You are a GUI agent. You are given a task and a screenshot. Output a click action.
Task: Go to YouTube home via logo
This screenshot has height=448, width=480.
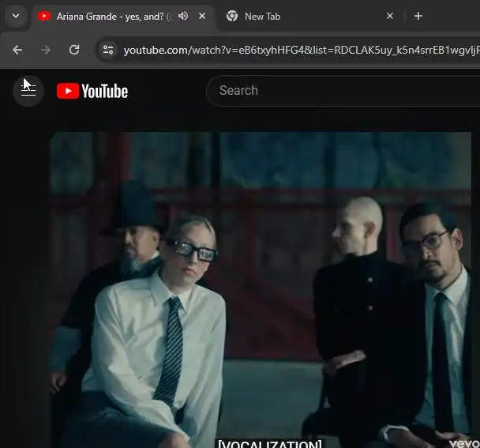pos(92,91)
